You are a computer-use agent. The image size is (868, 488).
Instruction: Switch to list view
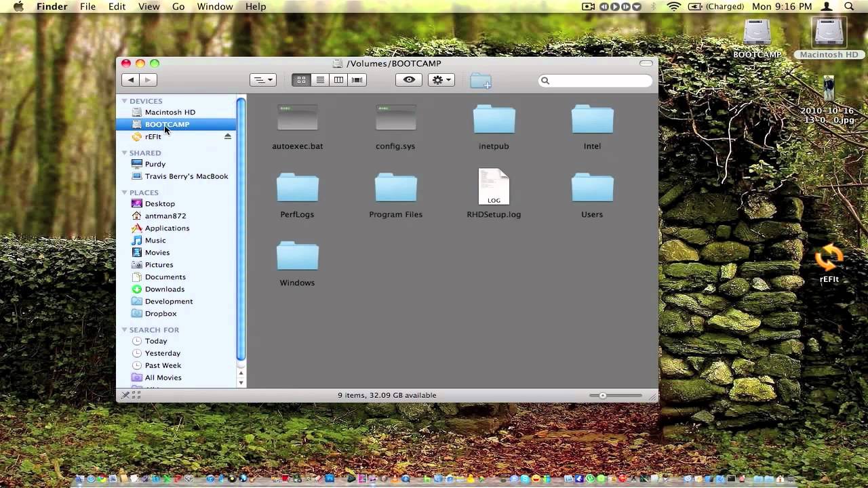(320, 80)
